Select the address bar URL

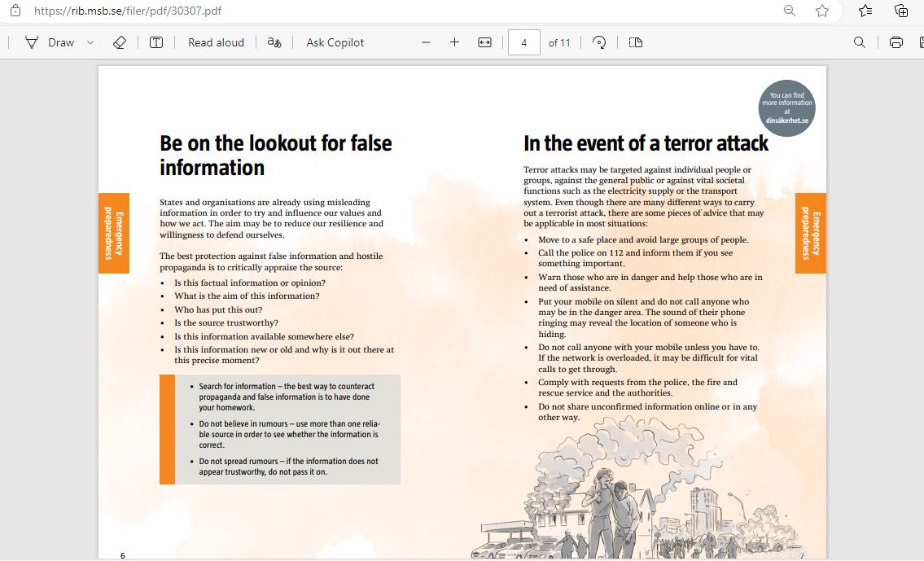128,11
